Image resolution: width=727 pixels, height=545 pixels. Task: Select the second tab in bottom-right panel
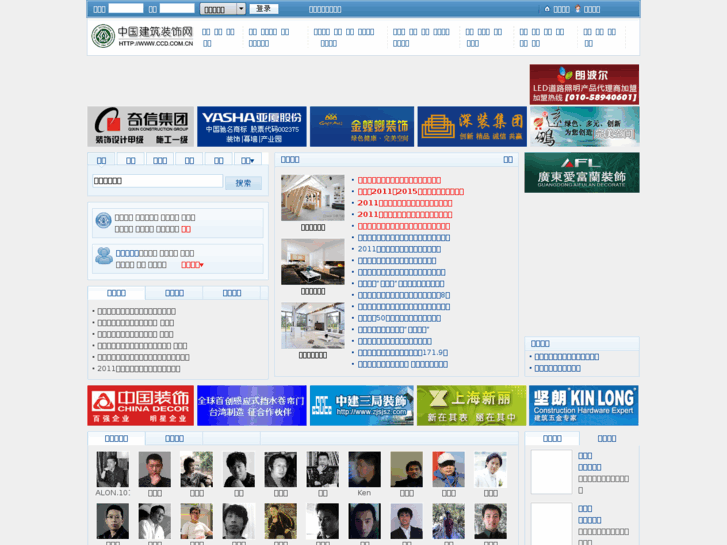[607, 438]
